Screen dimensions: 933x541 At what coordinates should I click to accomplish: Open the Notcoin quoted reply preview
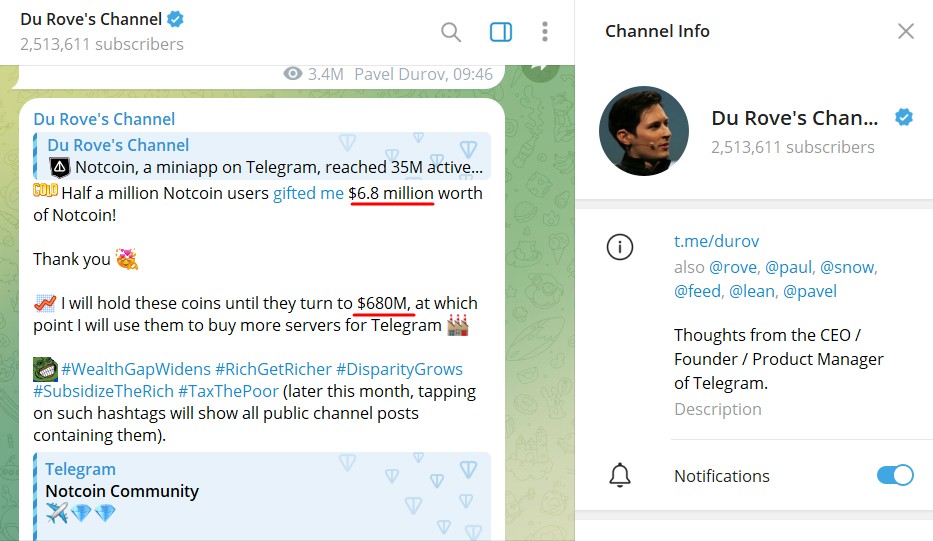[x=265, y=156]
